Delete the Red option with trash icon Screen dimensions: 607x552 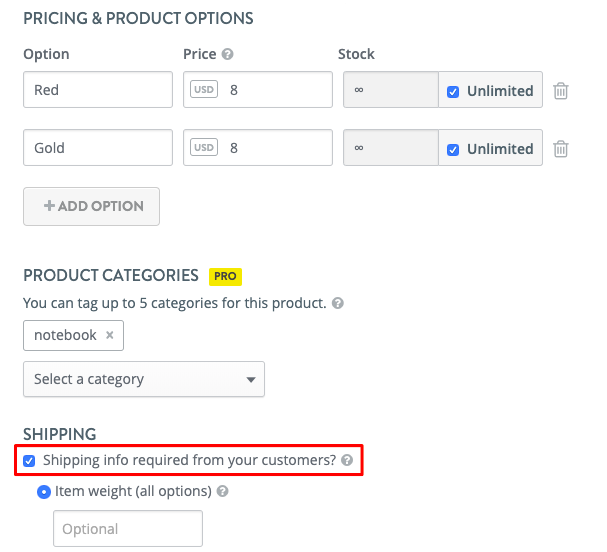click(x=561, y=91)
